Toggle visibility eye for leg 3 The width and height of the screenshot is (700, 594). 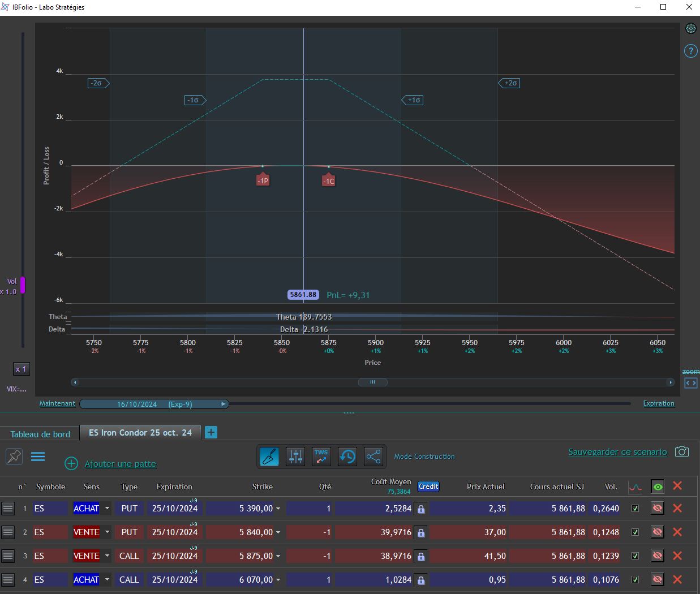point(657,556)
